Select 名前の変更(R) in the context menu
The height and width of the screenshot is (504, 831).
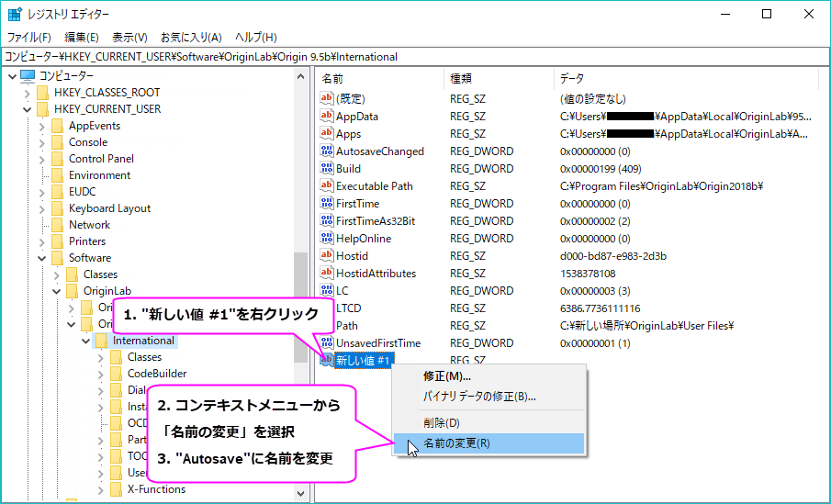point(488,443)
